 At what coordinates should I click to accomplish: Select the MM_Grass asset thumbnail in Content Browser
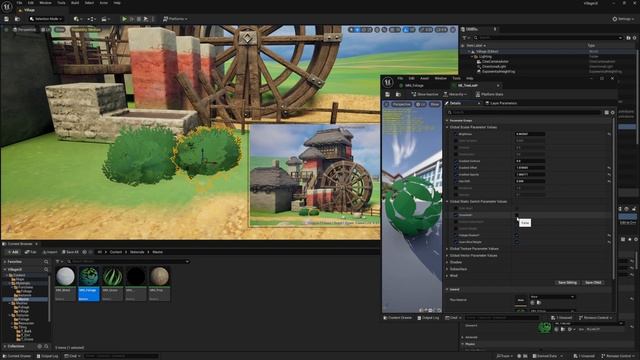coord(112,277)
